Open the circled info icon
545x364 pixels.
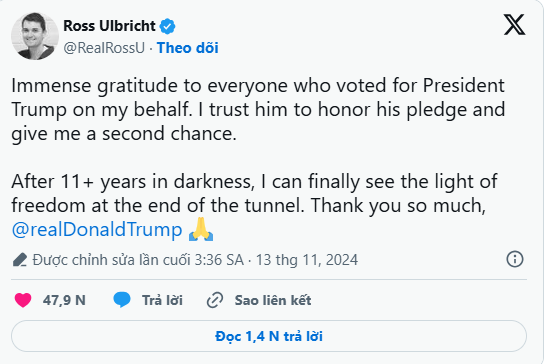coord(515,259)
